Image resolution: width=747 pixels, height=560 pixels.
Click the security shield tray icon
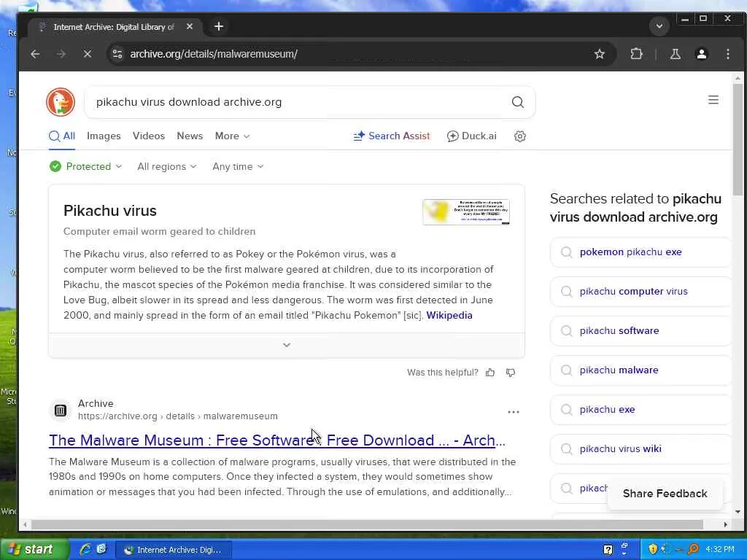click(x=653, y=550)
